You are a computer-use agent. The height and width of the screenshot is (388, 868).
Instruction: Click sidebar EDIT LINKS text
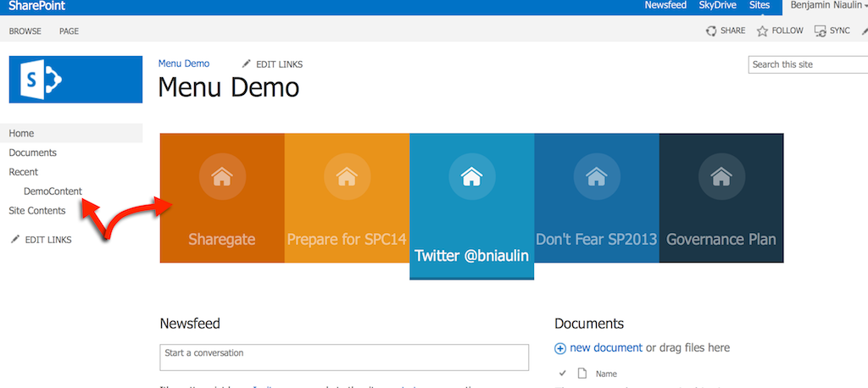point(48,240)
